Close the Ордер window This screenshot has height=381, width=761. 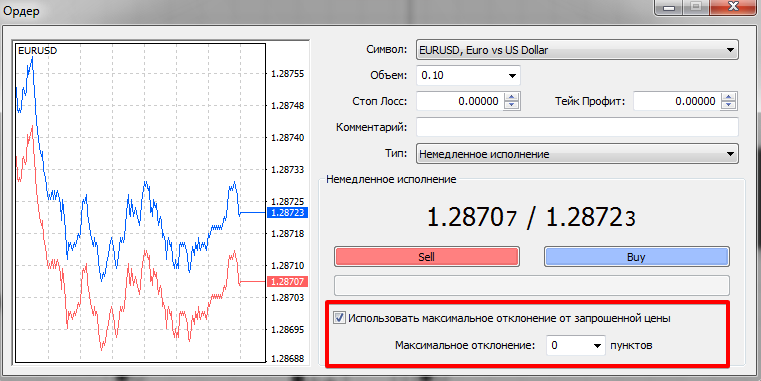click(734, 7)
